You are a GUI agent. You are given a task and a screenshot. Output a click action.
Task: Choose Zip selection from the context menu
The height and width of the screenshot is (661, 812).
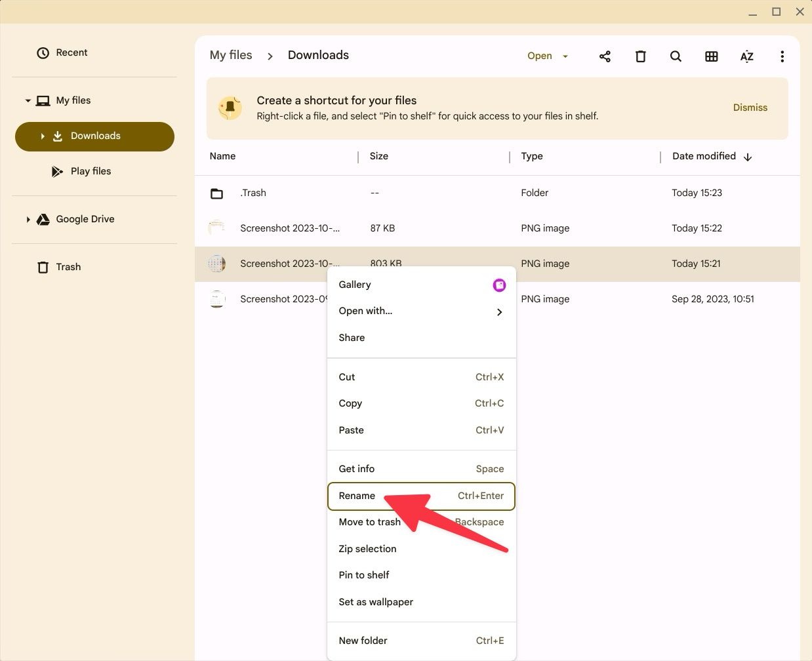pyautogui.click(x=367, y=549)
